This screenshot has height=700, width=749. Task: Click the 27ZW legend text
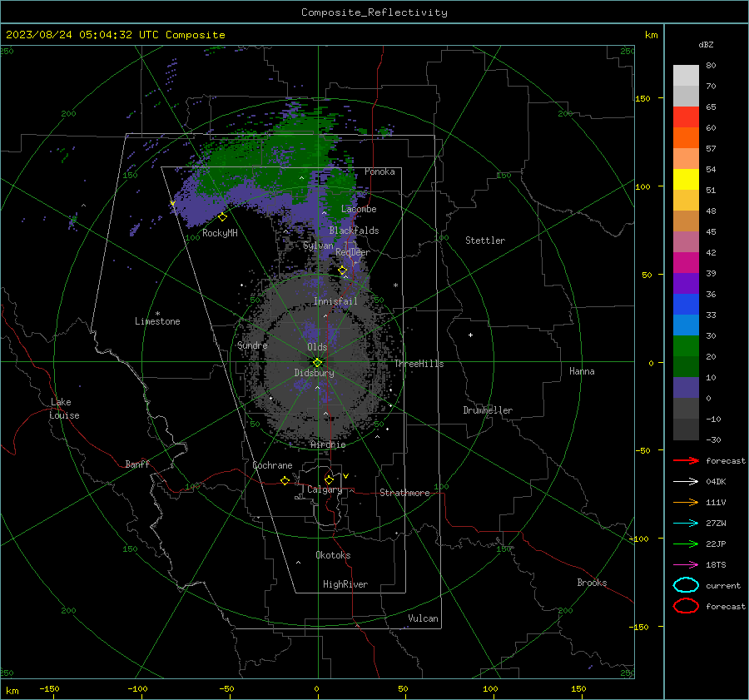(716, 523)
